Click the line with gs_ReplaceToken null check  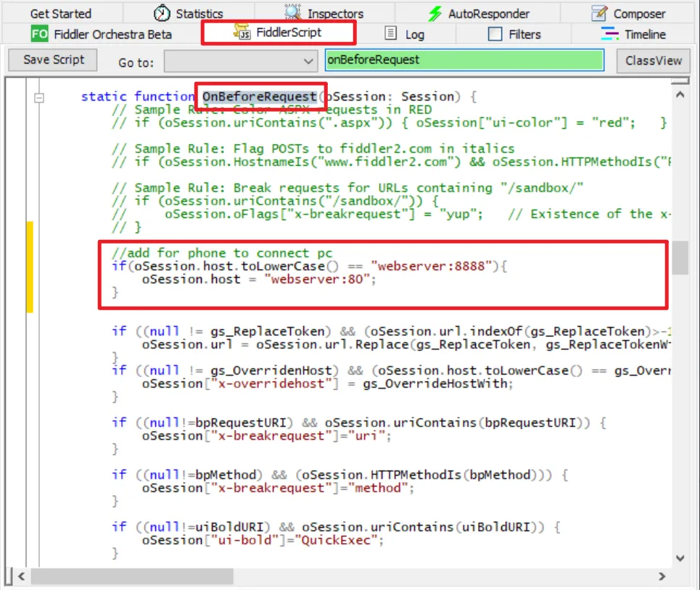[391, 331]
